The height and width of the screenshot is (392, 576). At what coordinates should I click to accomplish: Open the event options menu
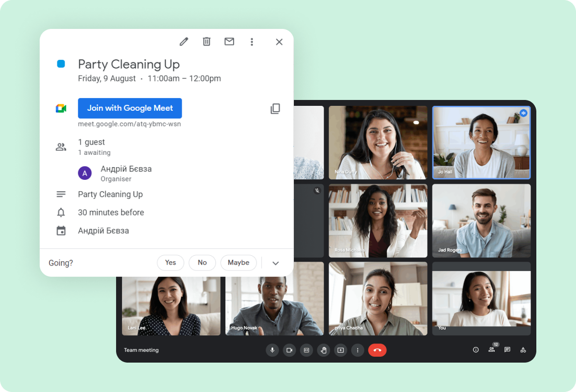[x=252, y=42]
